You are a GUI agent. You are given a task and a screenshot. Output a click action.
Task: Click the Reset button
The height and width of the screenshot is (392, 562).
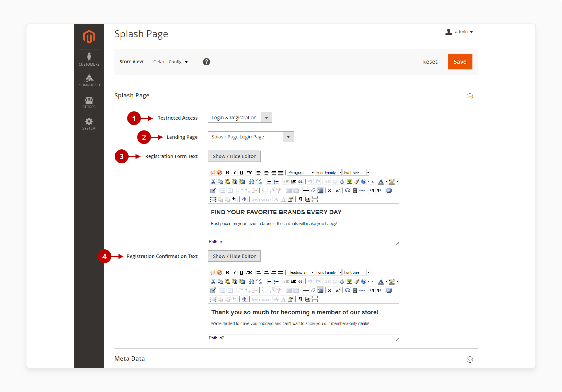click(430, 62)
